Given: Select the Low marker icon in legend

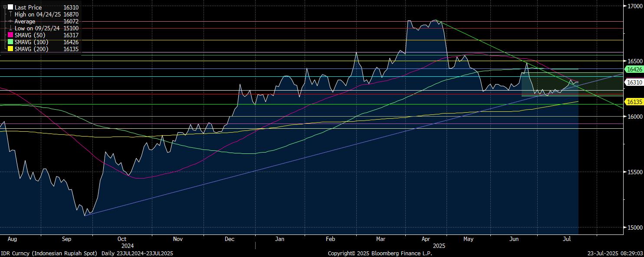Looking at the screenshot, I should click(10, 28).
